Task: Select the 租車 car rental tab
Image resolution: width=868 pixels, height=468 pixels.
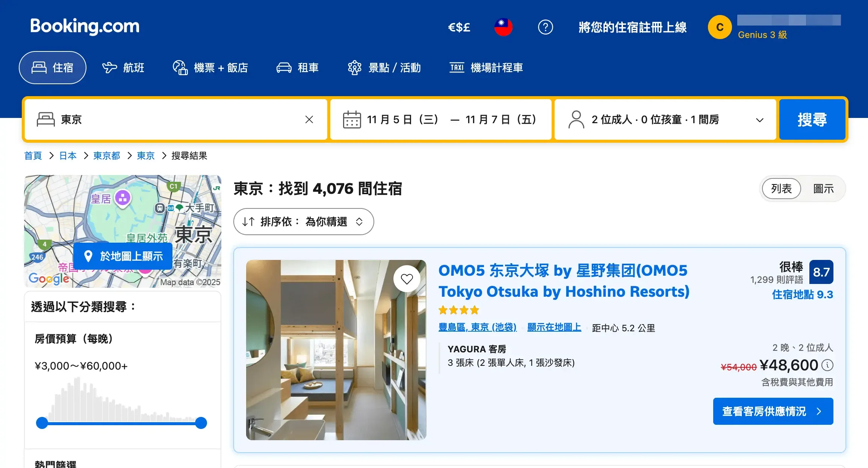Action: pos(298,68)
